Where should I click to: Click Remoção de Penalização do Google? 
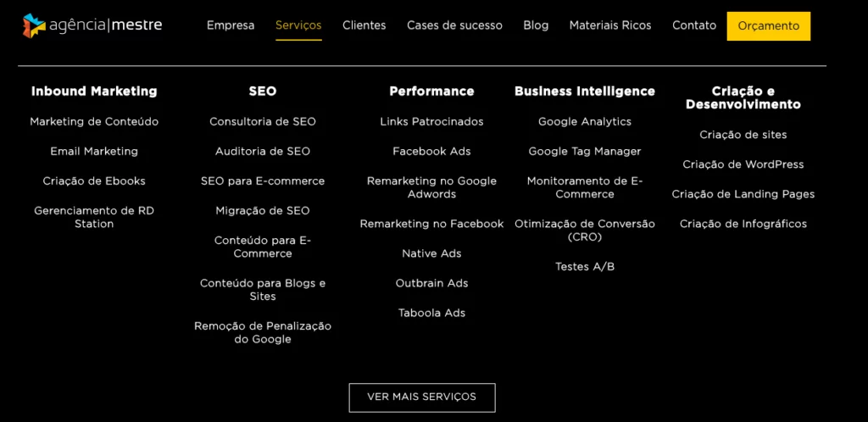tap(263, 332)
